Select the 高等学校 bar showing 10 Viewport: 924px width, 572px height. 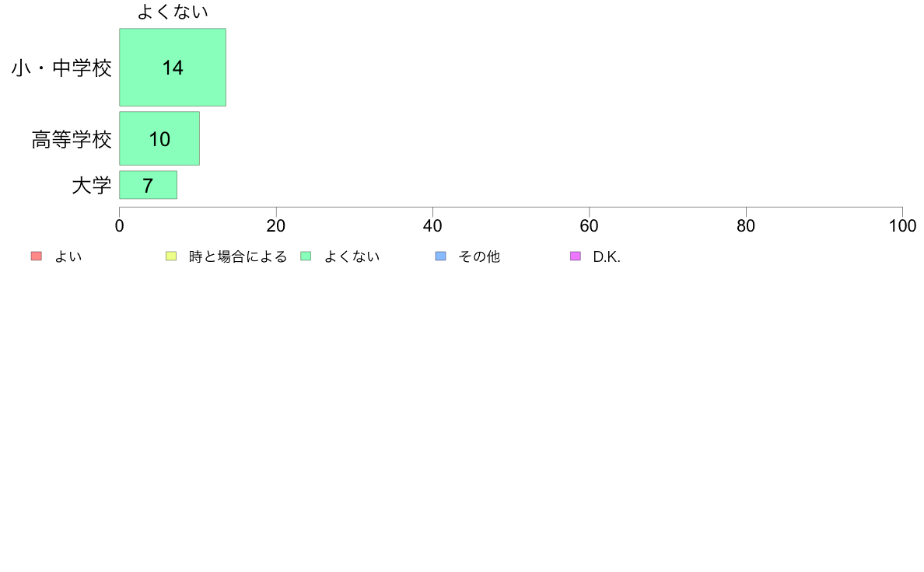[159, 138]
